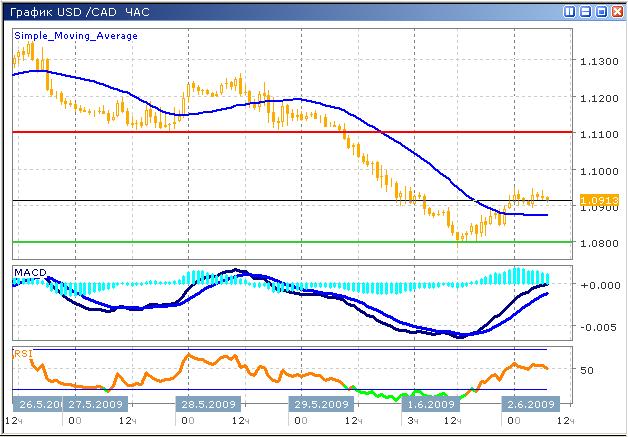
Task: Close the USD/CAD chart window
Action: pos(616,11)
